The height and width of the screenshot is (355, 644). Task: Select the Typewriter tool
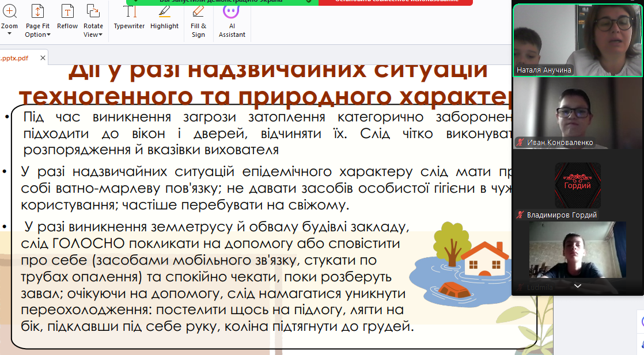click(x=129, y=16)
